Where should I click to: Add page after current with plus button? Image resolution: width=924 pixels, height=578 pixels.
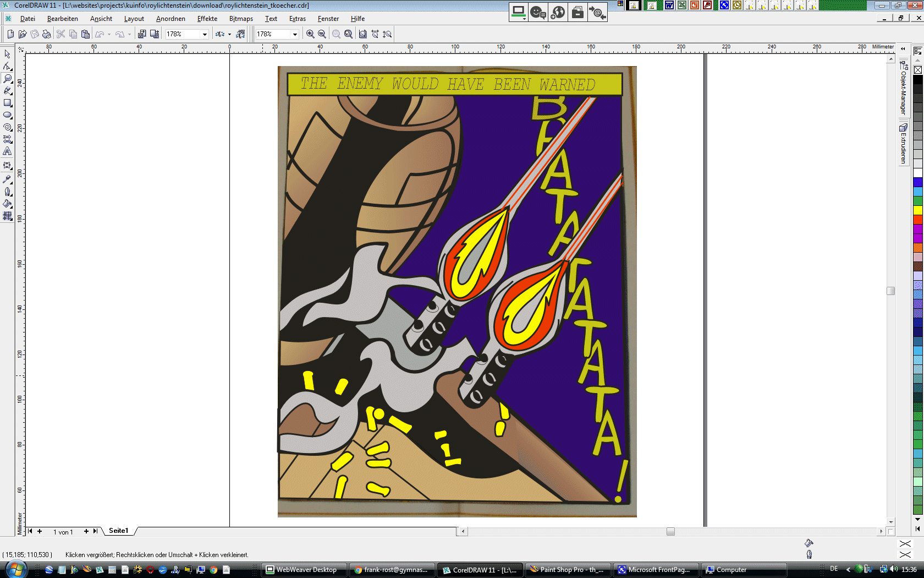86,531
